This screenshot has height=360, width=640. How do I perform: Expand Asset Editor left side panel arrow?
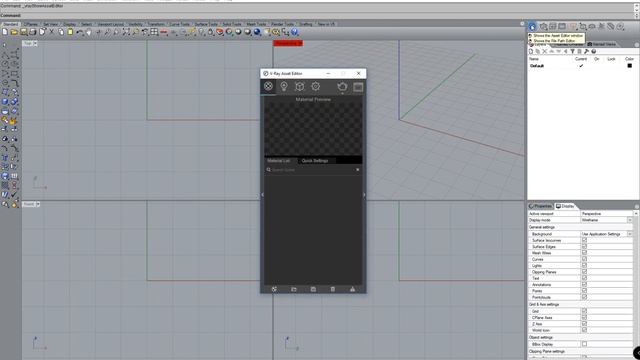tap(262, 195)
